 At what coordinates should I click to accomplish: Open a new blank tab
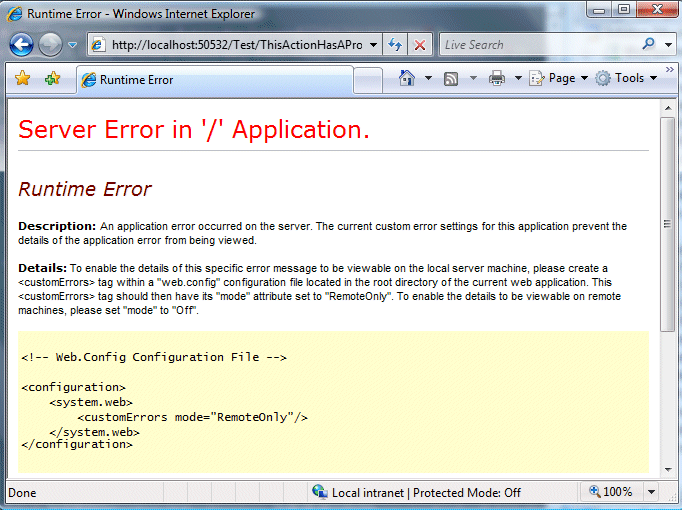[368, 80]
